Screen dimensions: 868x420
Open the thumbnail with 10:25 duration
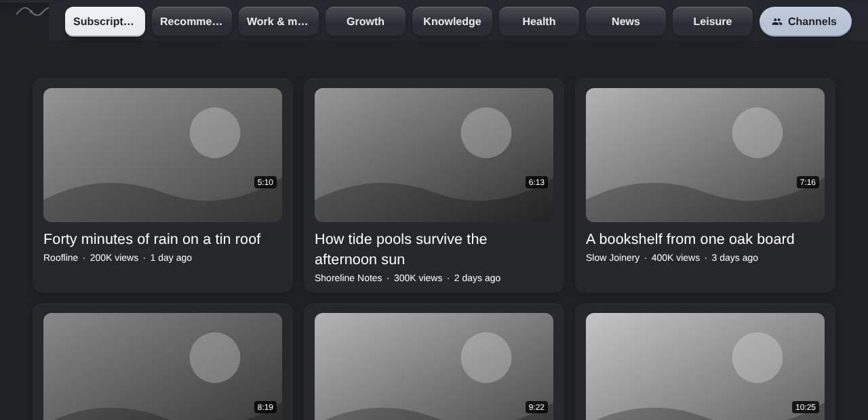[705, 366]
